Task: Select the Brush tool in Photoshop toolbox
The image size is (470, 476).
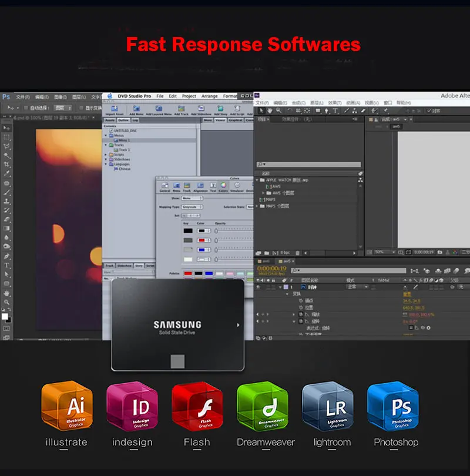Action: coord(6,192)
